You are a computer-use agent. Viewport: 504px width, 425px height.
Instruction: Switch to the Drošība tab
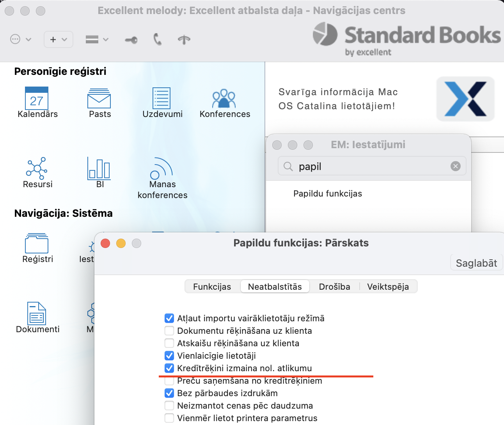pyautogui.click(x=334, y=287)
